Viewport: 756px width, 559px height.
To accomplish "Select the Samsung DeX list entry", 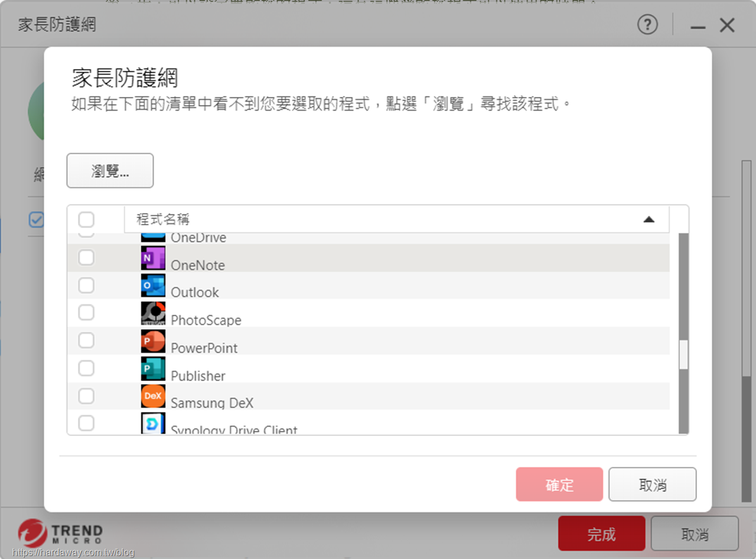I will [x=368, y=396].
